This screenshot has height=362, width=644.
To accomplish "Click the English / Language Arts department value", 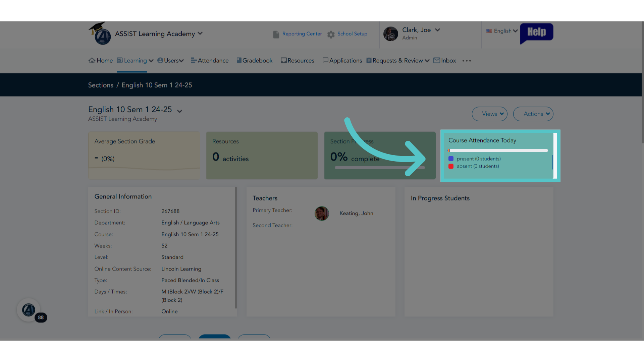I will 191,223.
